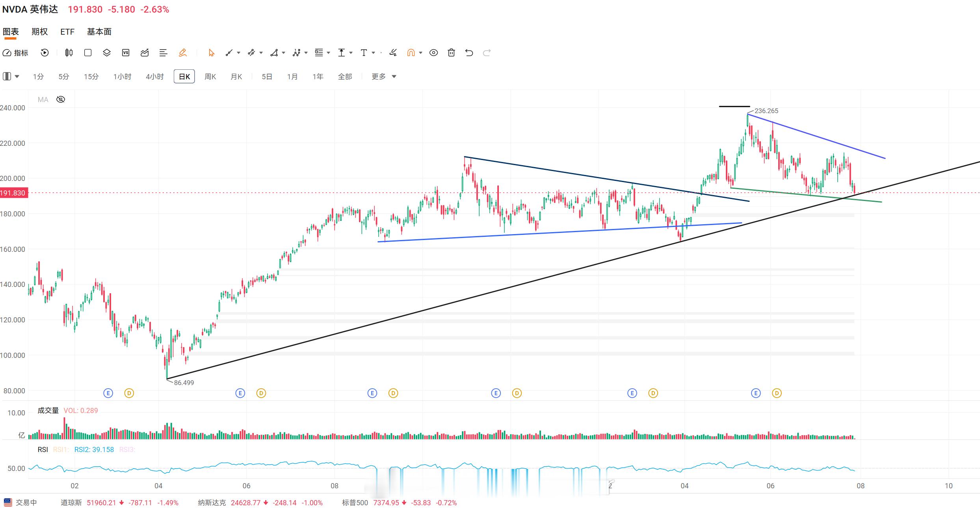Toggle the RSI3 line label
The height and width of the screenshot is (508, 980).
(x=127, y=450)
